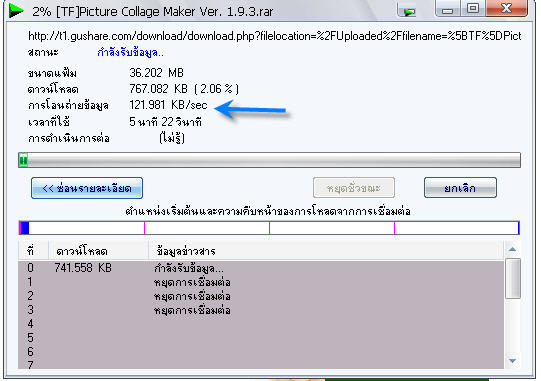Click the ข้อมูลข่าวสาร column header
Viewport: 541px width, 381px height.
326,251
